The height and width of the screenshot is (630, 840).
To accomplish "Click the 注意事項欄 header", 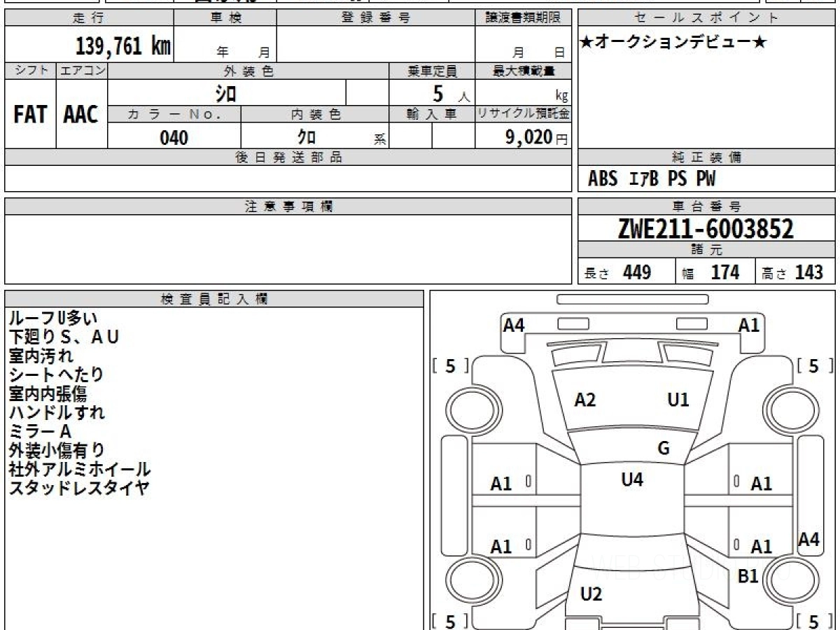I will [x=288, y=206].
